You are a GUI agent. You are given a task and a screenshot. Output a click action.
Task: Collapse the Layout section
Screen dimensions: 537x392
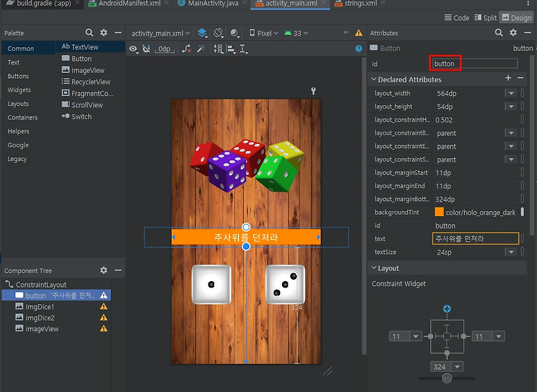[374, 268]
